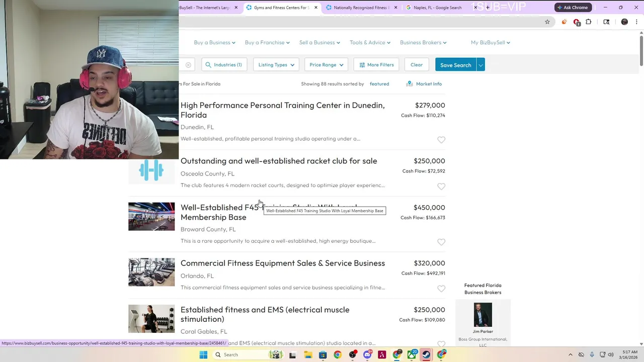Open Price Range dropdown
This screenshot has width=644, height=362.
click(x=326, y=65)
